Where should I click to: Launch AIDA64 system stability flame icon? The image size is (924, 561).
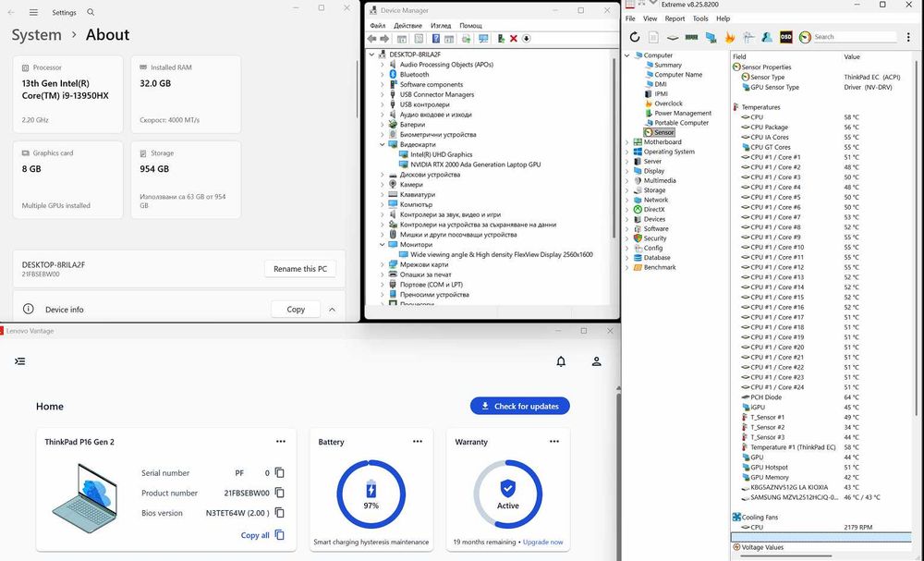pyautogui.click(x=730, y=37)
